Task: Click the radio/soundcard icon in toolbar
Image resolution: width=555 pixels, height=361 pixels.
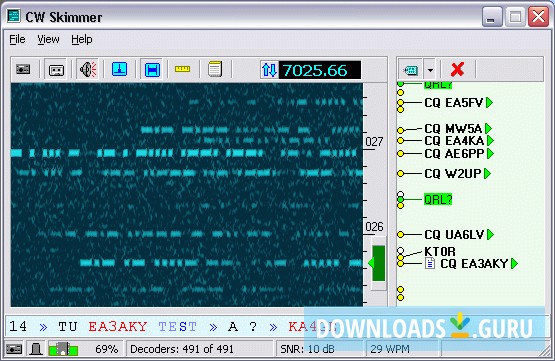Action: coord(23,69)
